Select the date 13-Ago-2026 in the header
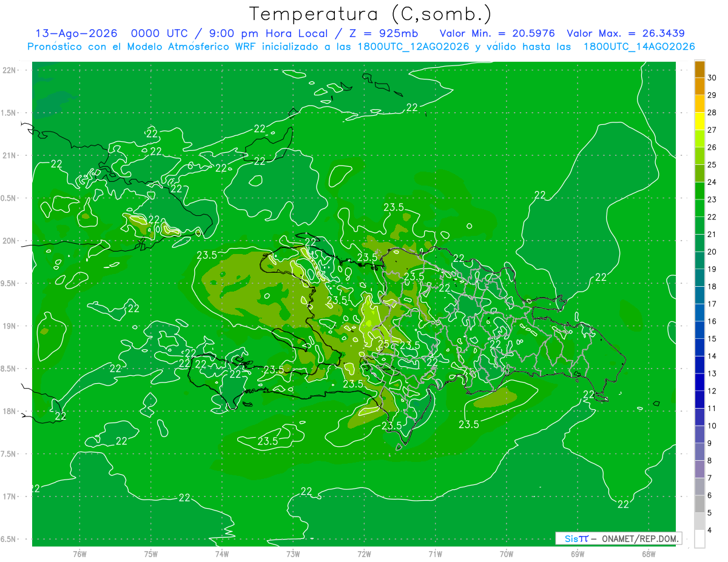728x562 pixels. point(76,33)
